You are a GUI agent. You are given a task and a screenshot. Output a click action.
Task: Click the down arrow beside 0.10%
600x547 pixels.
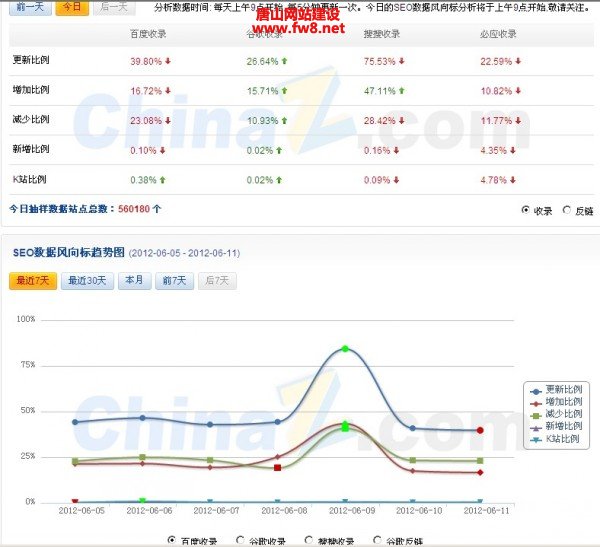point(163,150)
